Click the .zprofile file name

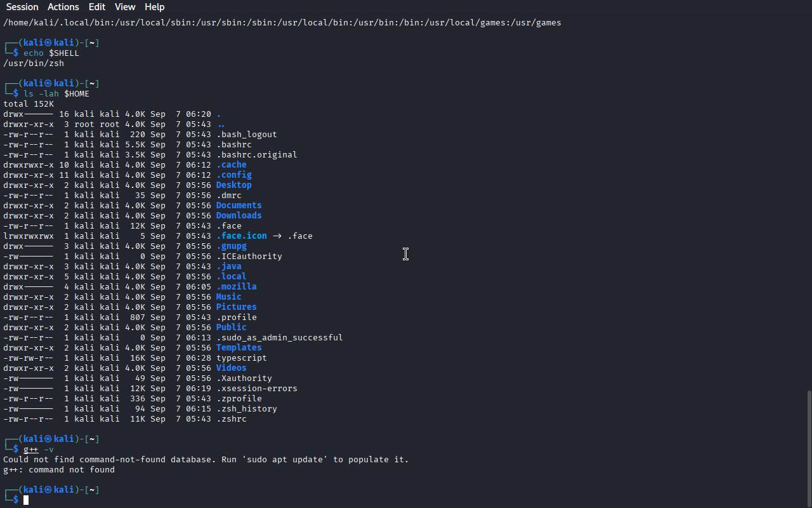click(239, 399)
